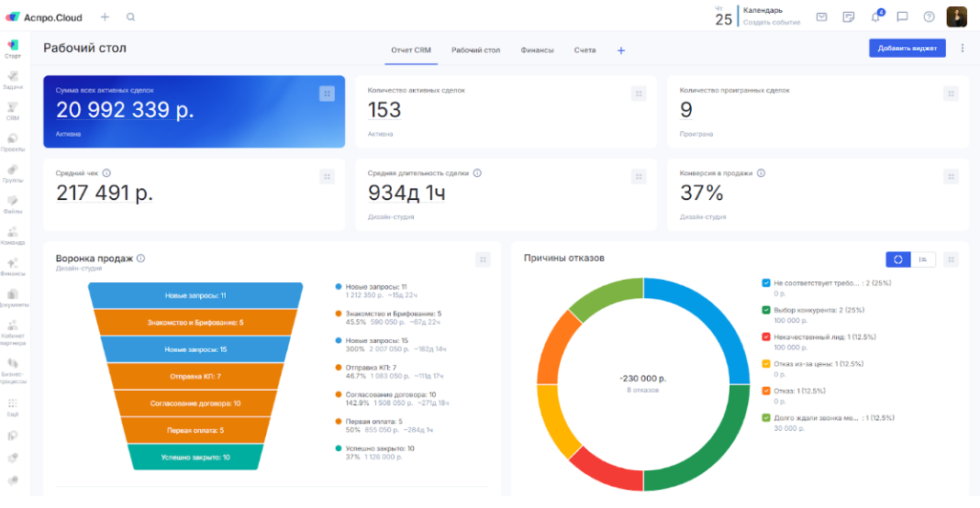Show more sections via Ещё icon

coord(13,407)
